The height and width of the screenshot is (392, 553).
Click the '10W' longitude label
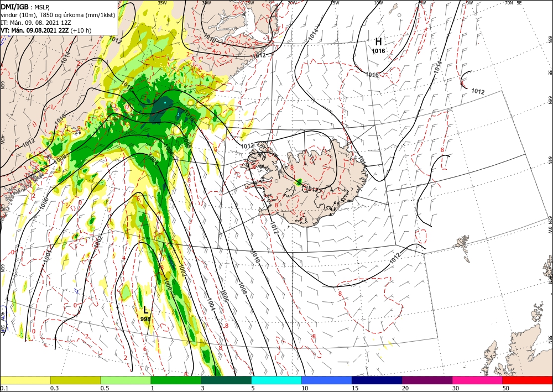[378, 2]
